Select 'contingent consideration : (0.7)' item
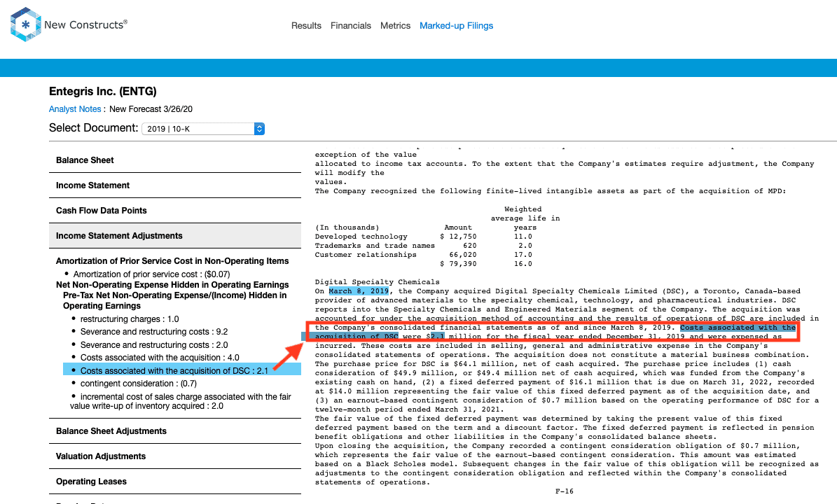Screen dimensions: 837x504 pos(138,384)
